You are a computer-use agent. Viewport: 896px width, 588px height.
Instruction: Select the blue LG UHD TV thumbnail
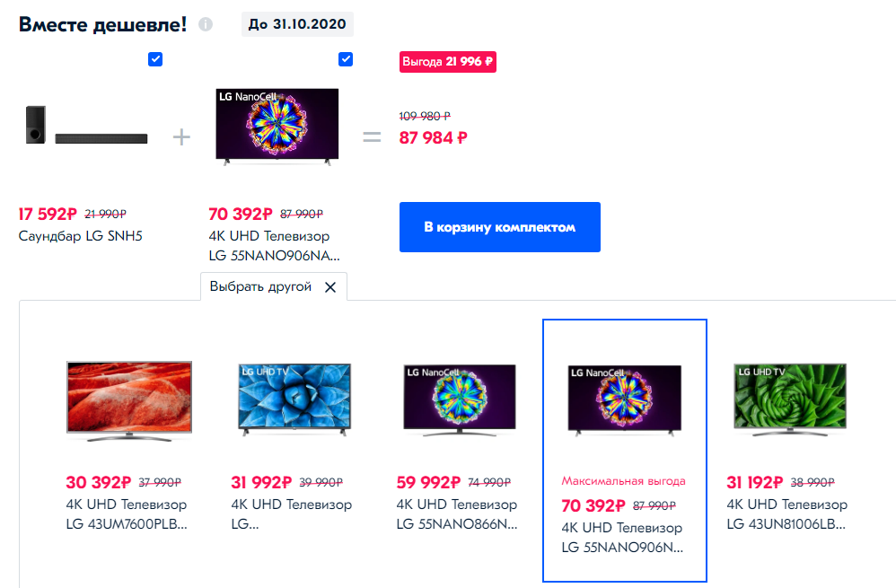[294, 398]
